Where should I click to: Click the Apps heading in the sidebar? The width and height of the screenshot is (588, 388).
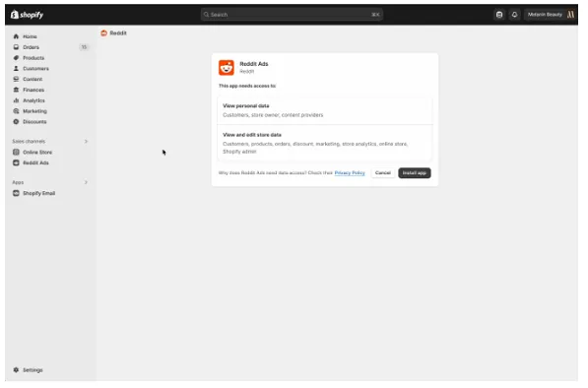point(18,182)
